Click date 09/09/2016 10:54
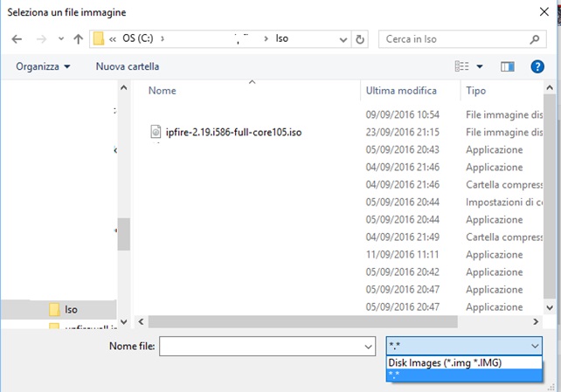Viewport: 561px width, 392px height. coord(403,114)
